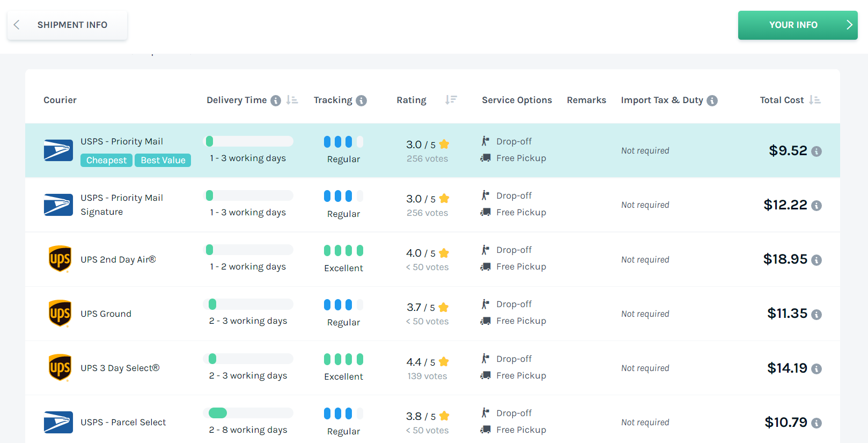Click the USPS Priority Mail logo
Viewport: 868px width, 443px height.
58,150
